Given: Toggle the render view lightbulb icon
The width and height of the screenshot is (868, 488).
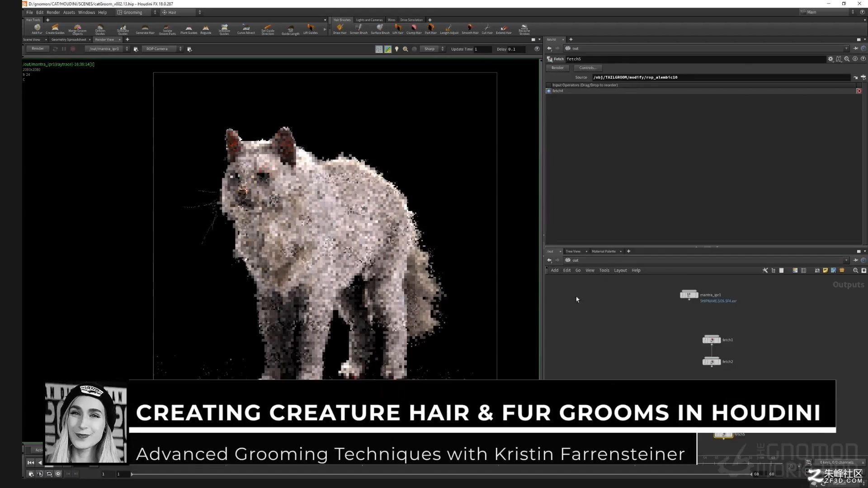Looking at the screenshot, I should click(396, 49).
